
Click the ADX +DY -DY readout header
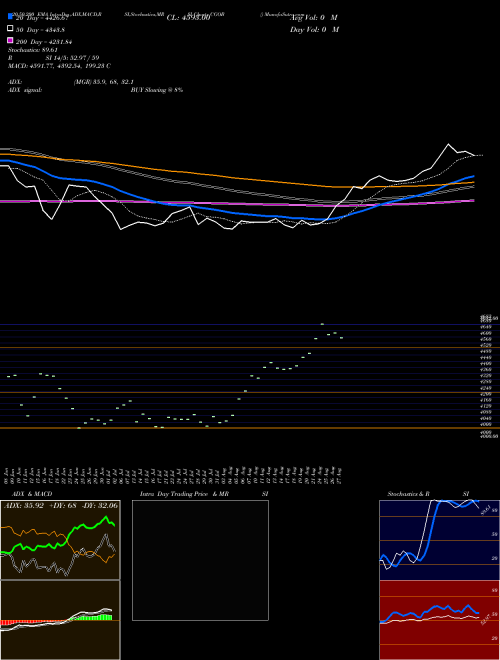click(x=61, y=506)
